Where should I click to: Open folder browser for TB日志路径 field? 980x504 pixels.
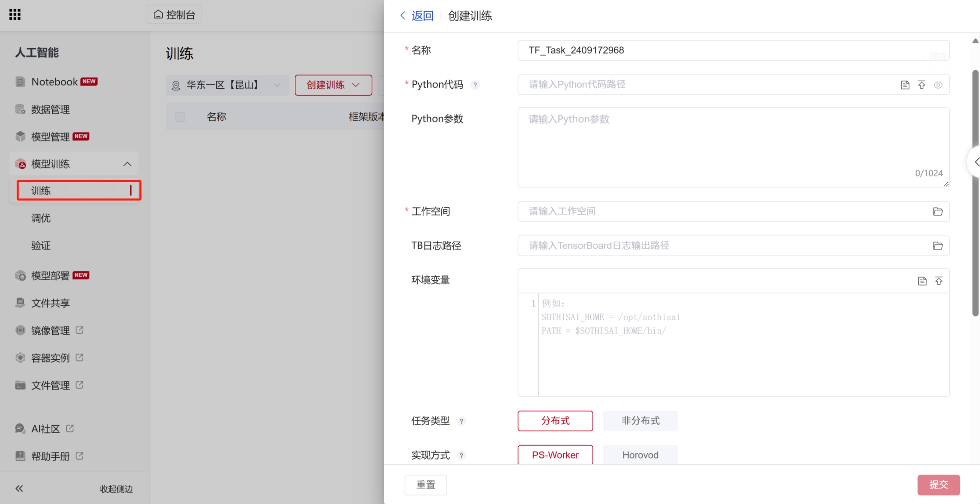click(938, 246)
